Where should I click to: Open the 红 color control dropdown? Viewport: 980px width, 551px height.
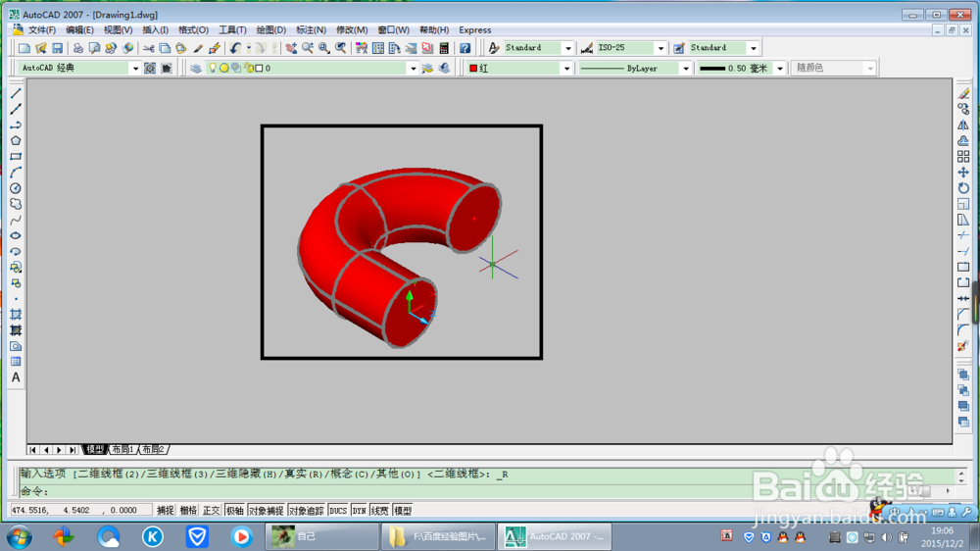pos(566,69)
